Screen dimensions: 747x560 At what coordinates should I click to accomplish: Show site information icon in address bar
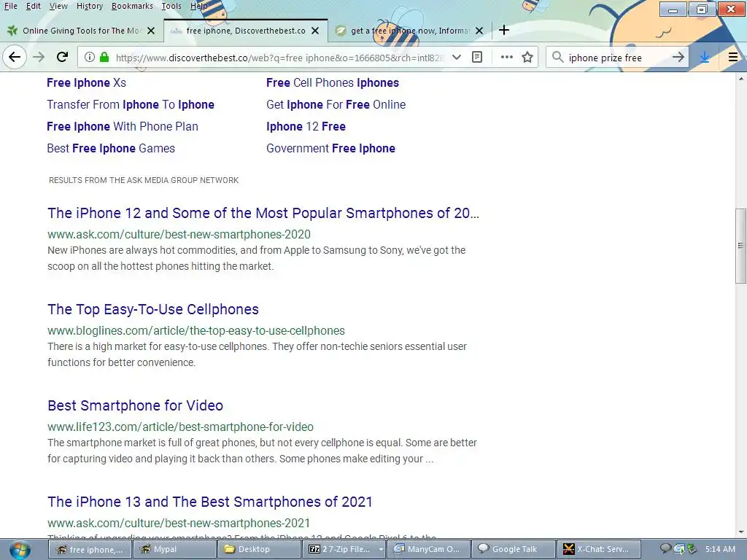coord(89,58)
